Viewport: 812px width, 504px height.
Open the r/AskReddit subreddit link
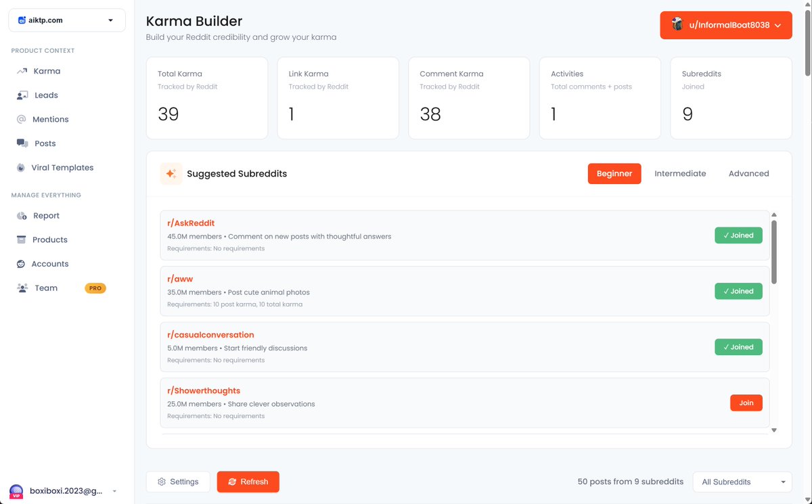pyautogui.click(x=191, y=223)
